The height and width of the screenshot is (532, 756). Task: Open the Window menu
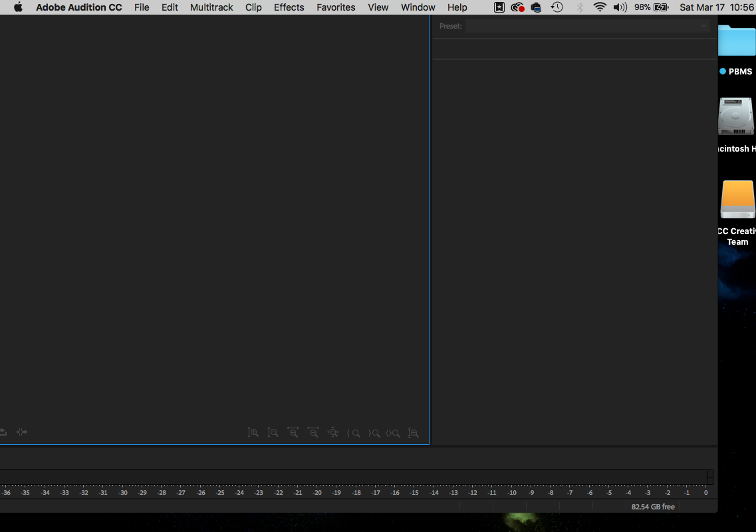[x=418, y=7]
